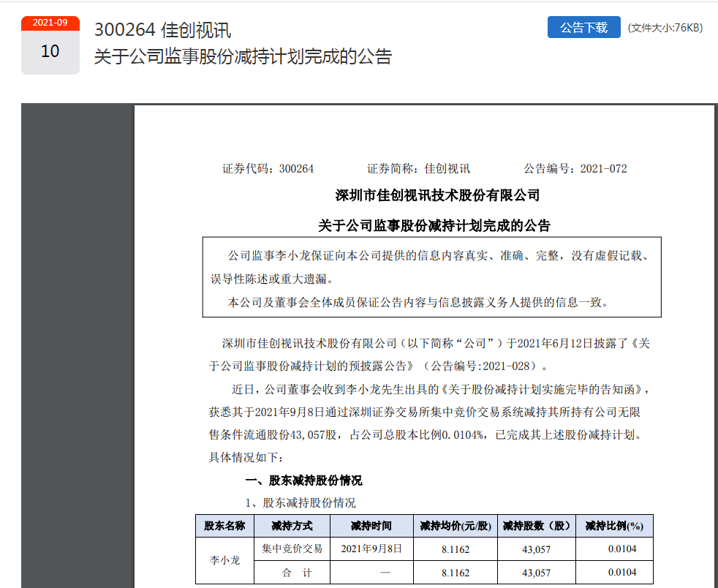Click the file size text 文件大小:76KB
The height and width of the screenshot is (588, 718).
click(x=665, y=28)
